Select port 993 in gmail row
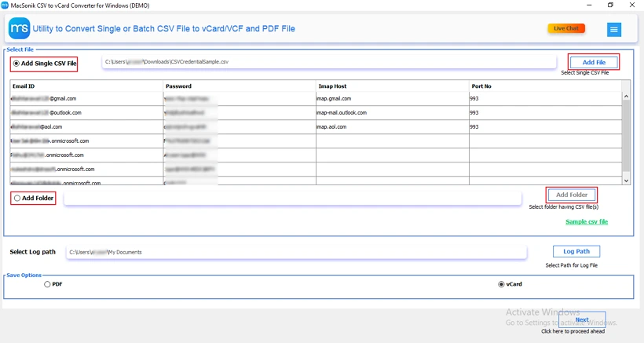 (545, 99)
